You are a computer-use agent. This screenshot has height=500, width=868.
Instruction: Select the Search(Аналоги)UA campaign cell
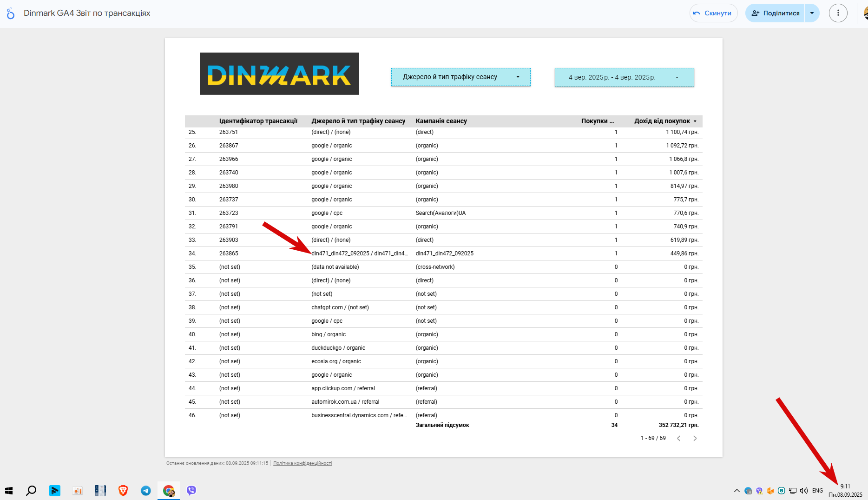coord(441,213)
